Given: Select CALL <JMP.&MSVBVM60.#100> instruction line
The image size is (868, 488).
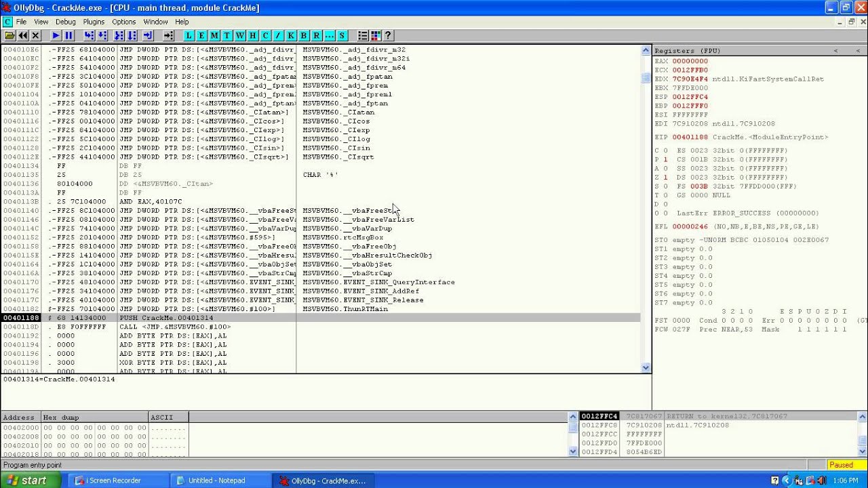Looking at the screenshot, I should [321, 327].
